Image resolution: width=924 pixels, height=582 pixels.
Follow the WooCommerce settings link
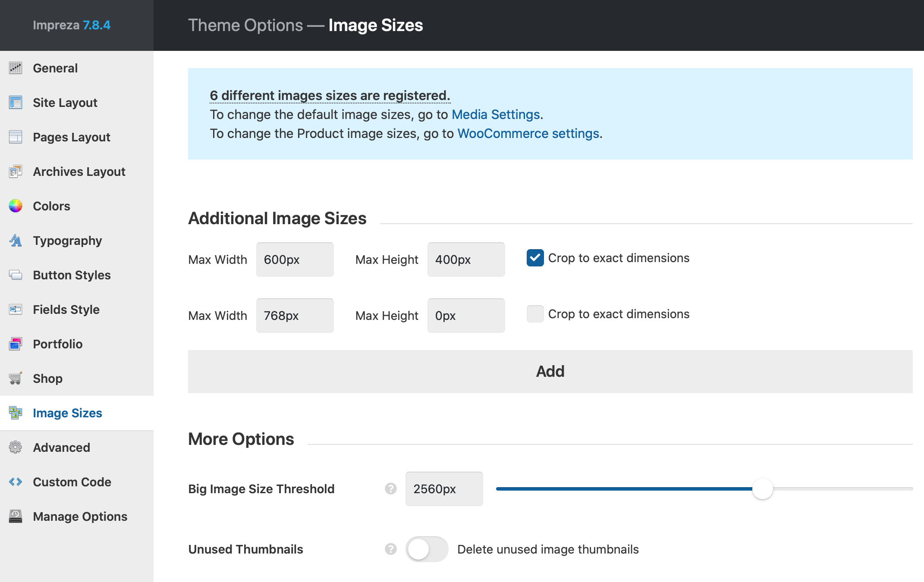click(x=528, y=134)
